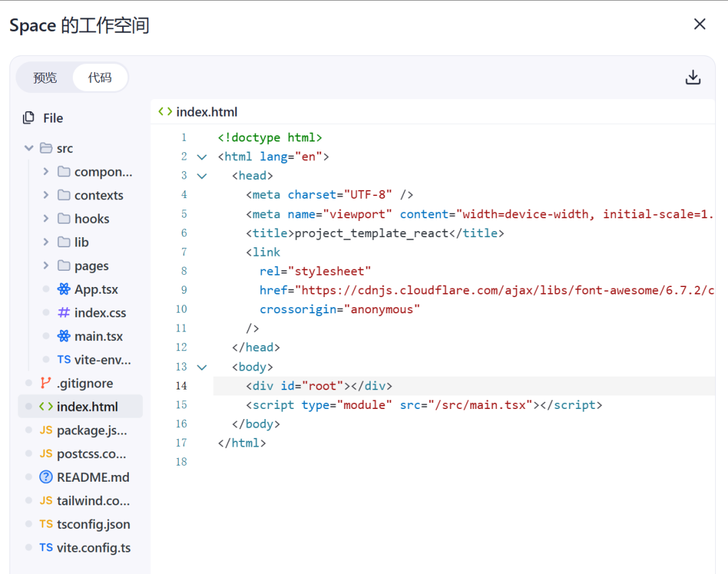Open .gitignore file name in the tree

[x=85, y=383]
